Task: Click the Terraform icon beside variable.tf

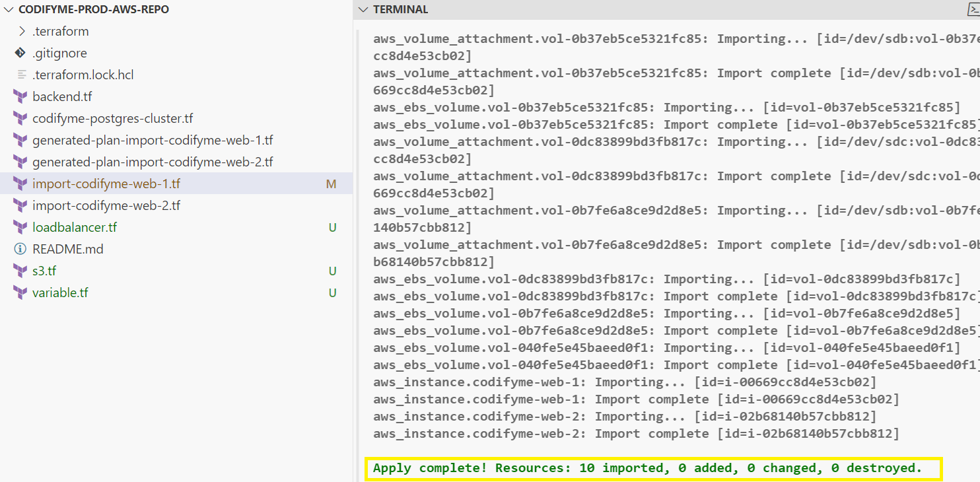Action: [x=20, y=293]
